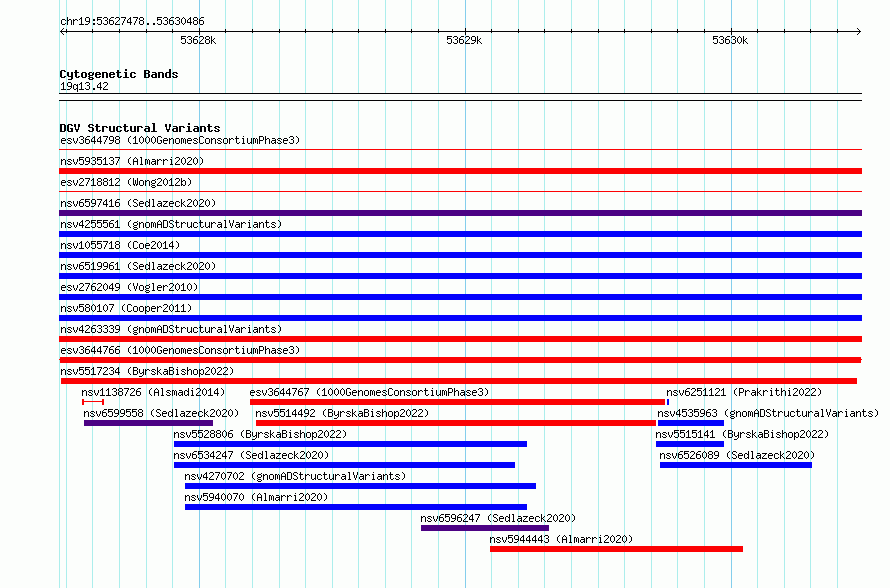Viewport: 890px width, 588px height.
Task: Select the esv3644767 red bar
Action: pyautogui.click(x=457, y=402)
